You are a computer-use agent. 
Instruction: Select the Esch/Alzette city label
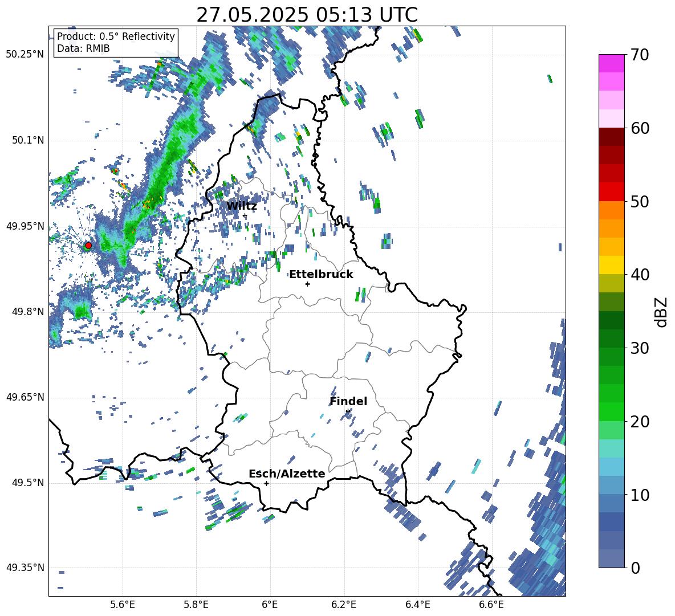[x=287, y=474]
